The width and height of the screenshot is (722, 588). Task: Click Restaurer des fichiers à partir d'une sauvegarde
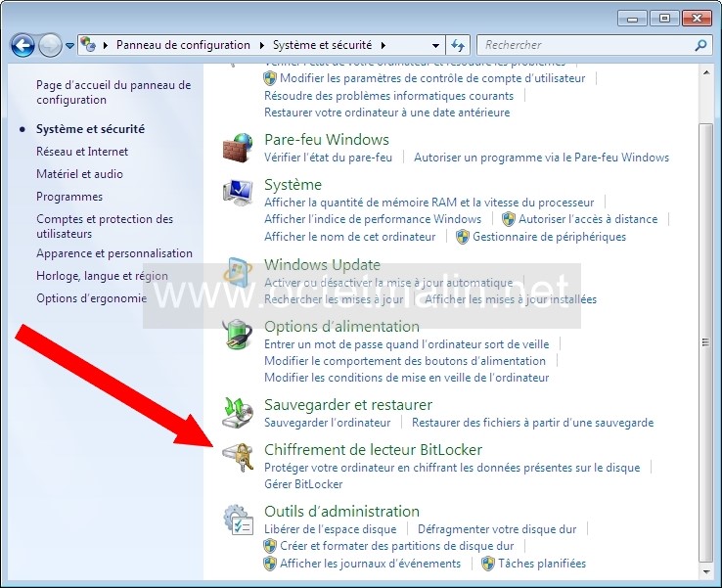click(532, 423)
